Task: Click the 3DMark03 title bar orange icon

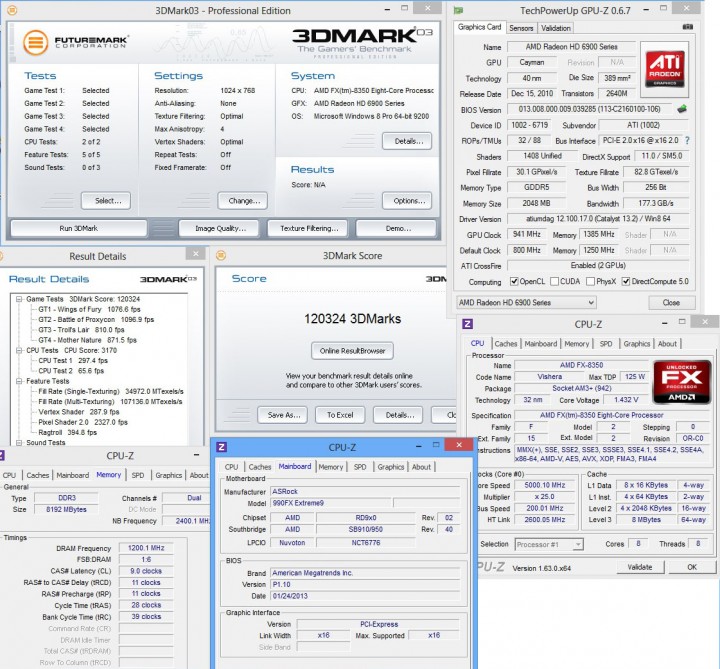Action: click(x=12, y=10)
